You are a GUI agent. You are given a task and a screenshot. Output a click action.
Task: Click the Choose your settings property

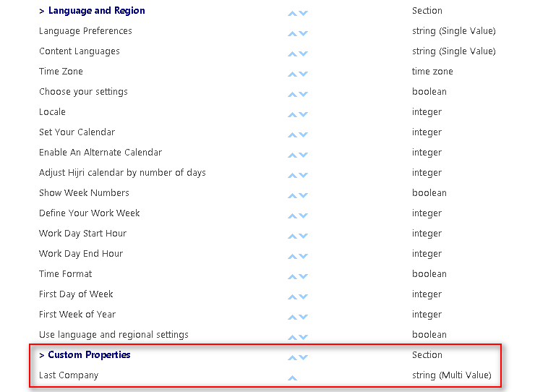pos(83,92)
